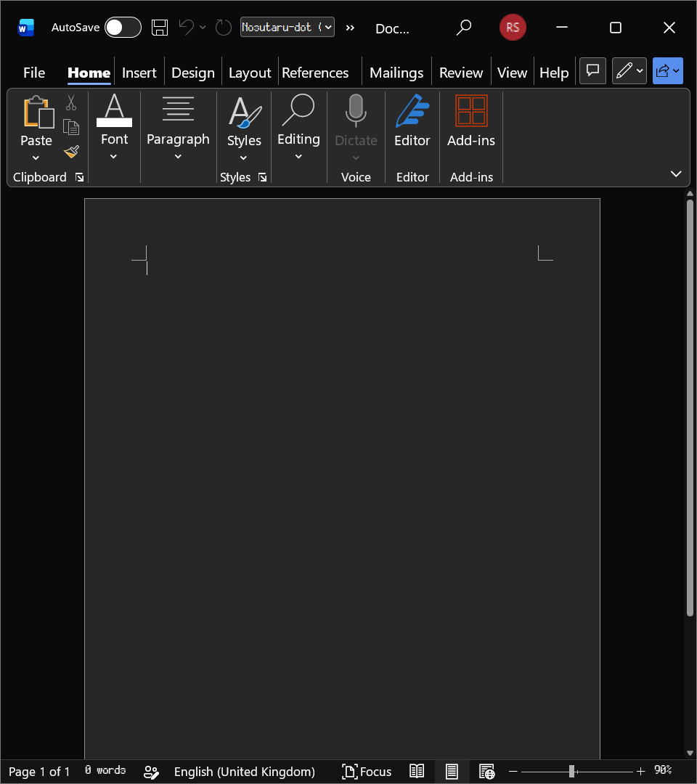Click the Paste clipboard icon
697x784 pixels.
point(38,112)
